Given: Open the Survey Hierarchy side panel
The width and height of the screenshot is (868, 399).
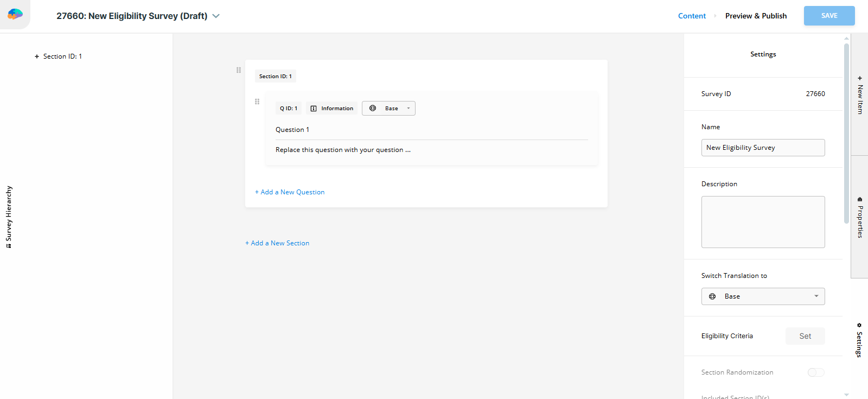Looking at the screenshot, I should point(9,217).
